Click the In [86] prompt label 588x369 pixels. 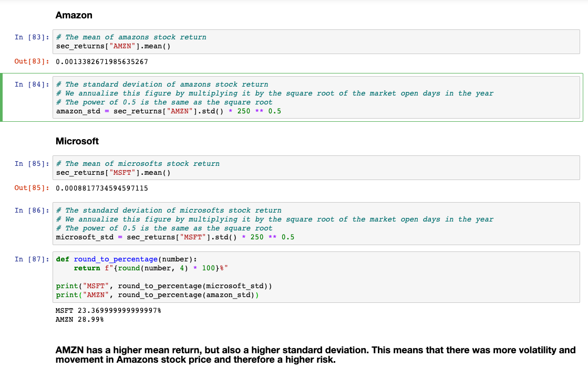tap(32, 210)
